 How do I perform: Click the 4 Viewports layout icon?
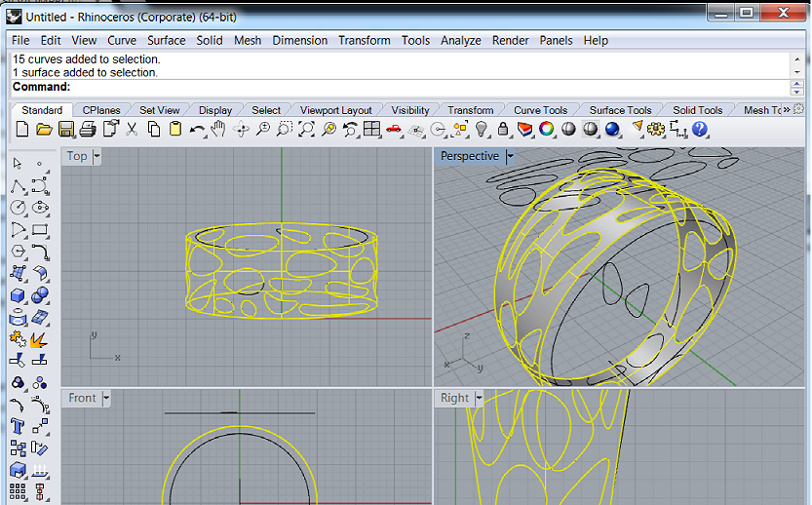pos(371,129)
